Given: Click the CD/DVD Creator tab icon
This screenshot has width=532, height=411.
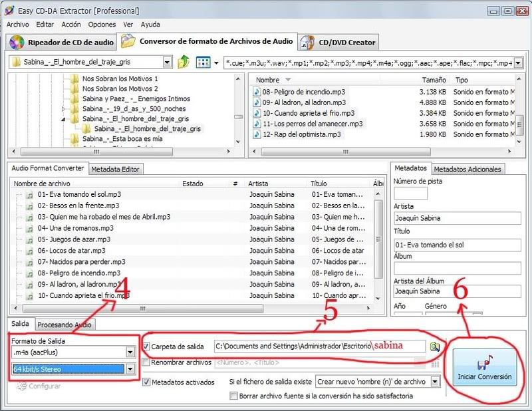Looking at the screenshot, I should [x=307, y=43].
